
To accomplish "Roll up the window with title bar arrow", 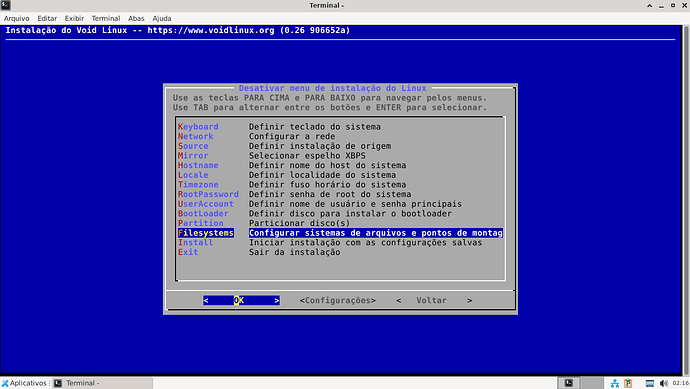I will [x=650, y=5].
